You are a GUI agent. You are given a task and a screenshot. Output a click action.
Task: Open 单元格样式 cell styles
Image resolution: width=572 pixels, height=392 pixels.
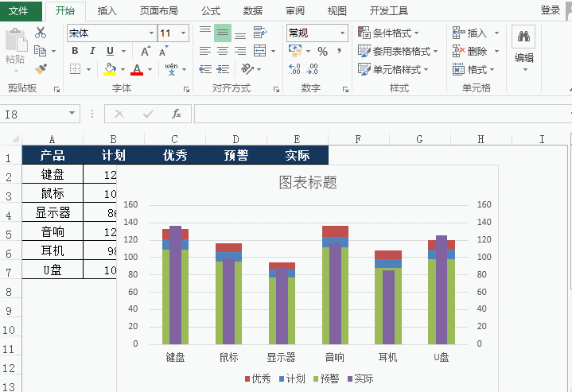pos(393,69)
